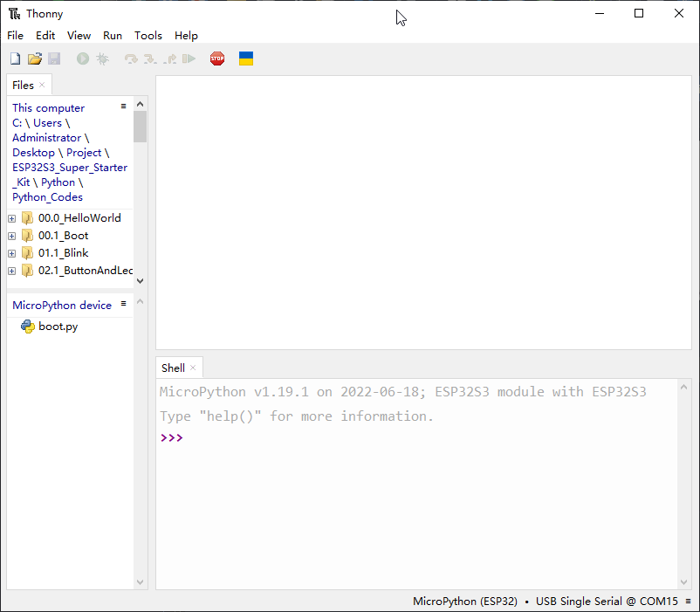Click the boot.py Python file icon
The width and height of the screenshot is (700, 612).
pos(28,327)
